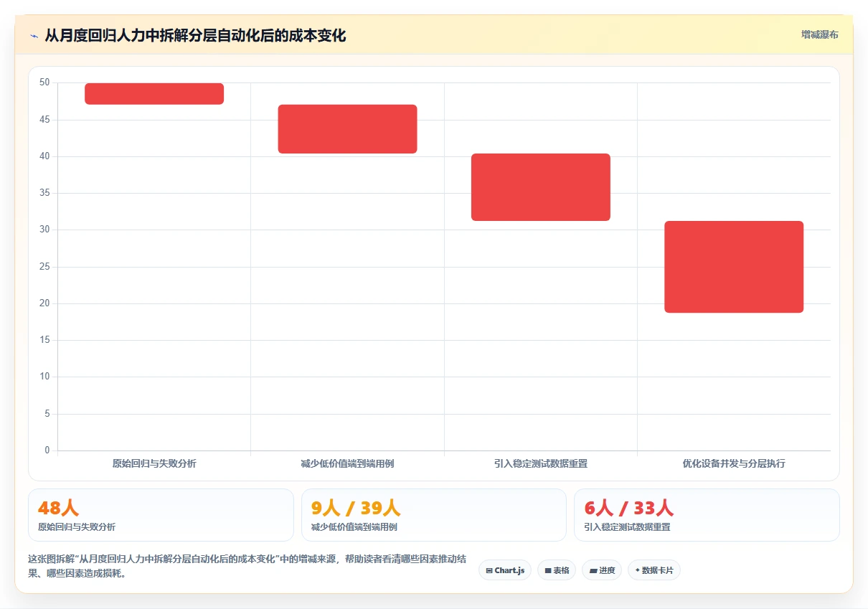Click the 6人 / 33人 data card

click(x=707, y=515)
